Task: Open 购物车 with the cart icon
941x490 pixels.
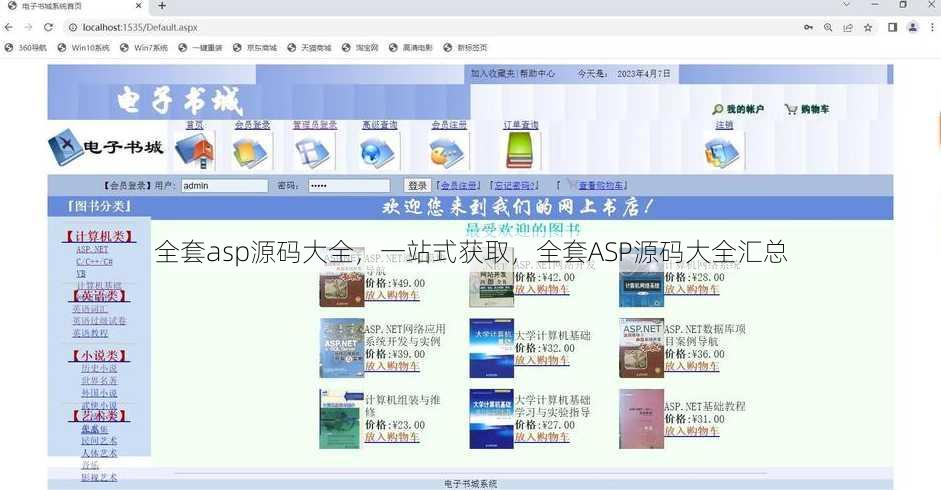Action: 807,109
